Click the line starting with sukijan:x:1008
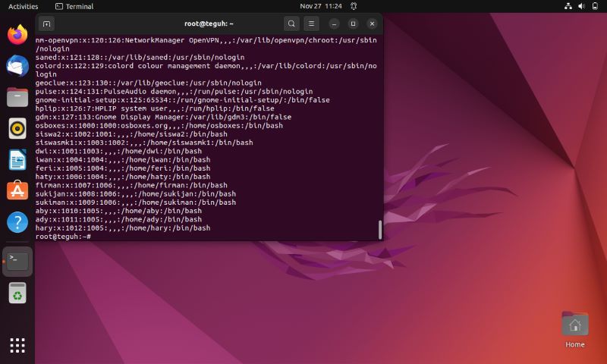Screen dimensions: 607x364 coord(136,193)
